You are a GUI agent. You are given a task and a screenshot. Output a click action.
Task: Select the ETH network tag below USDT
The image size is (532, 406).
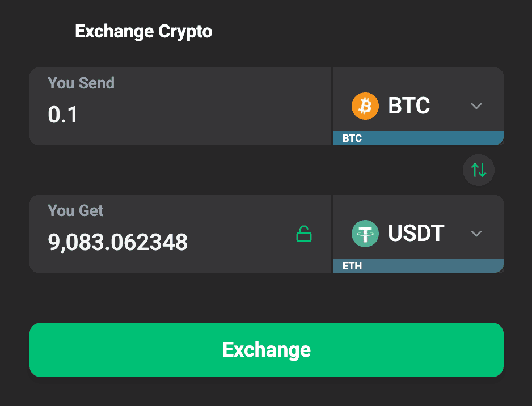click(x=352, y=266)
